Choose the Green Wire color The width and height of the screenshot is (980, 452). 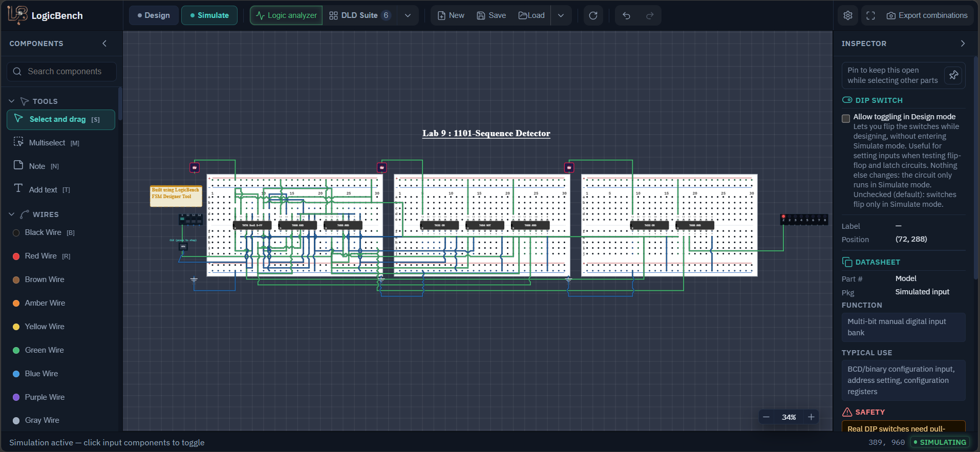pyautogui.click(x=61, y=350)
